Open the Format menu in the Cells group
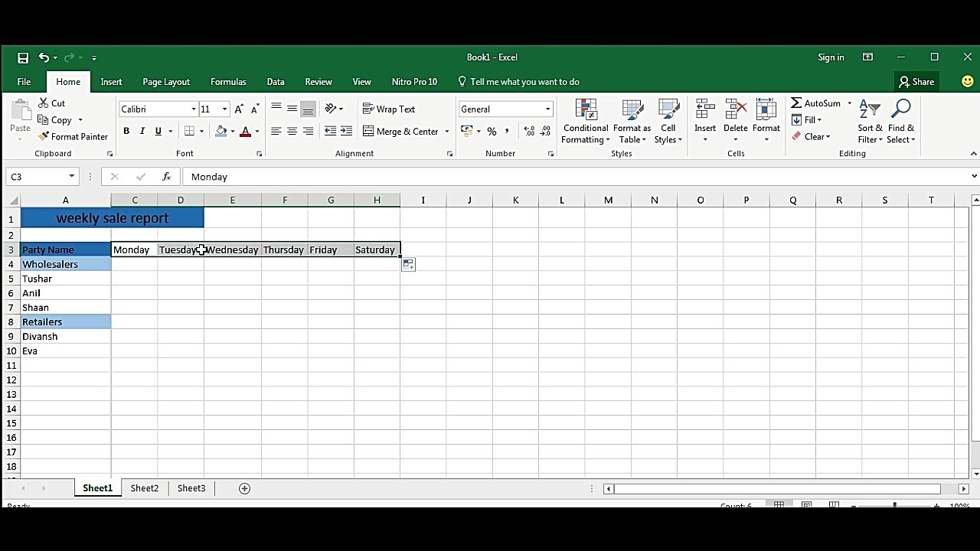The image size is (980, 551). point(766,121)
